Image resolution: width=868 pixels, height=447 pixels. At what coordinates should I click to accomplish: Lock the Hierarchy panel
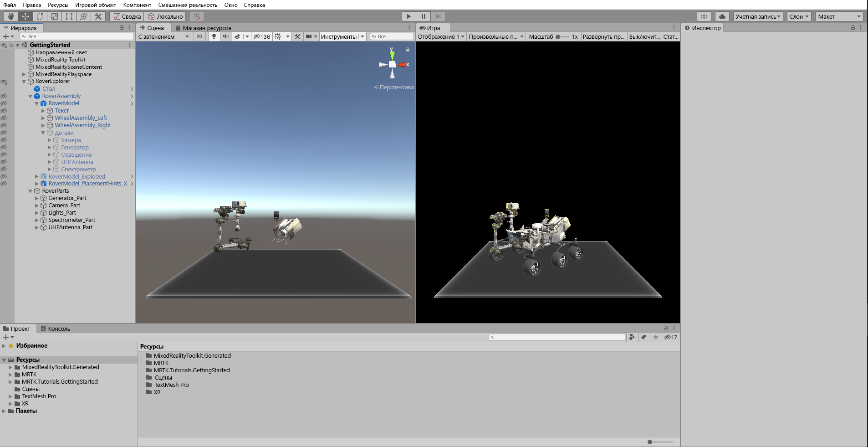tap(122, 28)
